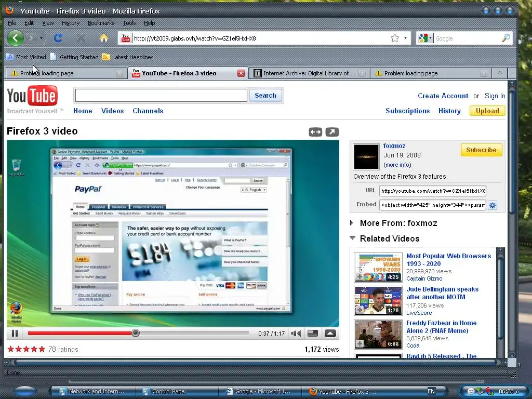Open the Help menu
This screenshot has width=532, height=399.
(x=149, y=23)
